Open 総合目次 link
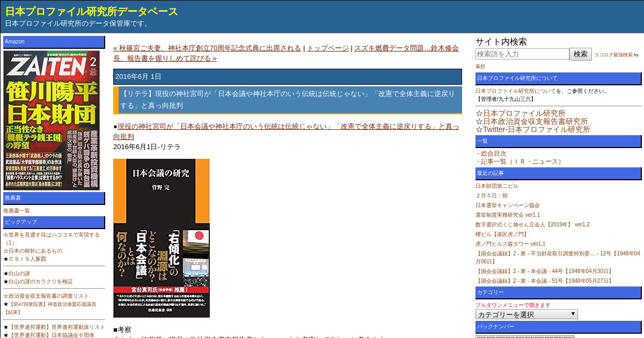 [493, 153]
